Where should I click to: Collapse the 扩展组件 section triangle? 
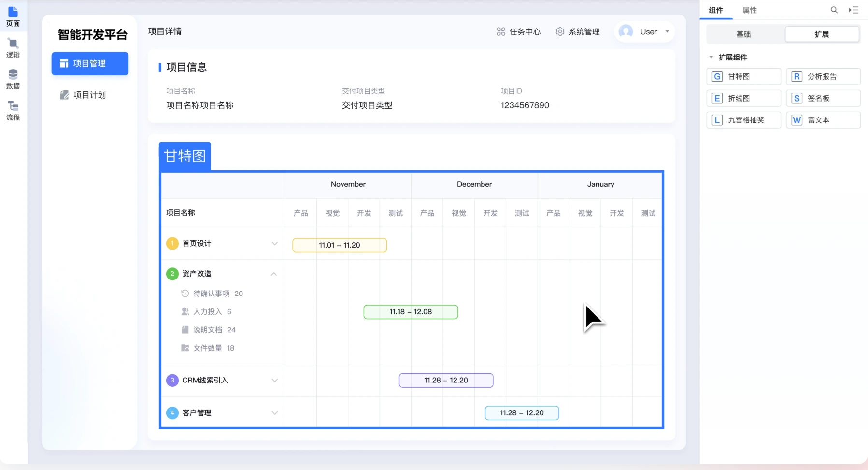click(x=711, y=58)
